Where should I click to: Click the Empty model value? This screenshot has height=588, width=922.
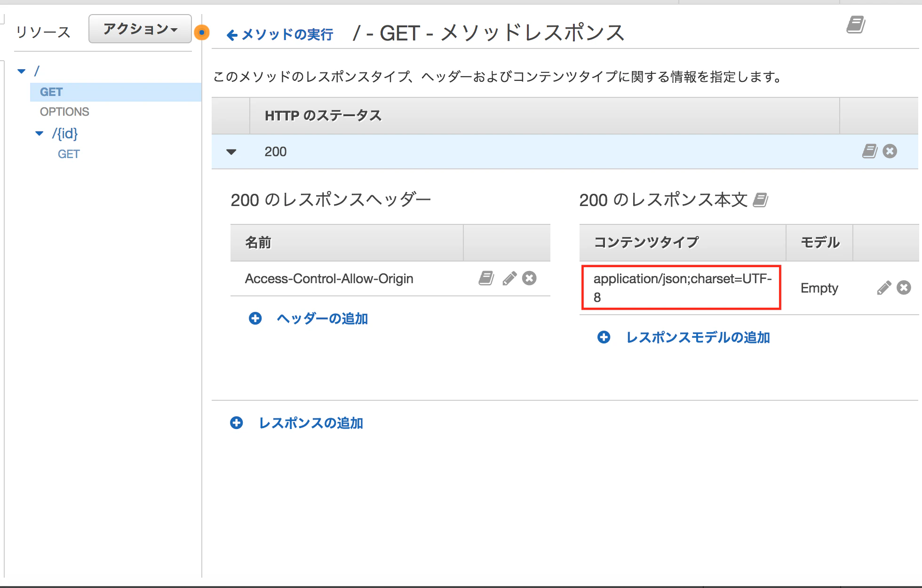point(819,288)
